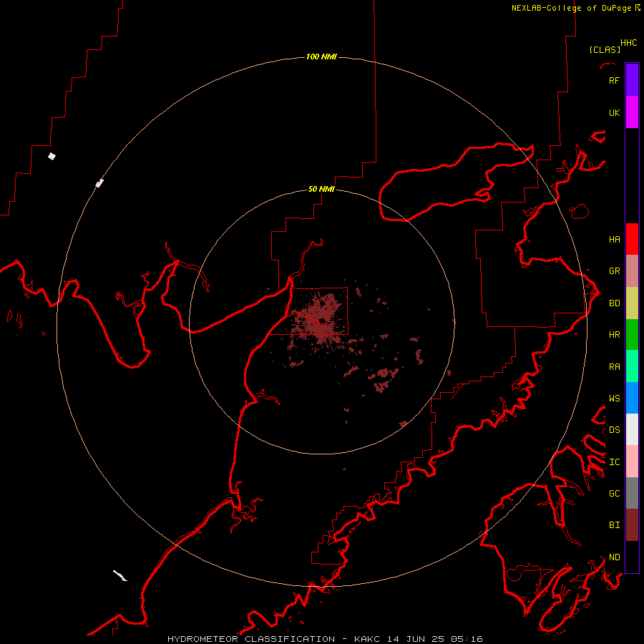Select the BD yellow legend block
644x644 pixels.
[x=632, y=303]
